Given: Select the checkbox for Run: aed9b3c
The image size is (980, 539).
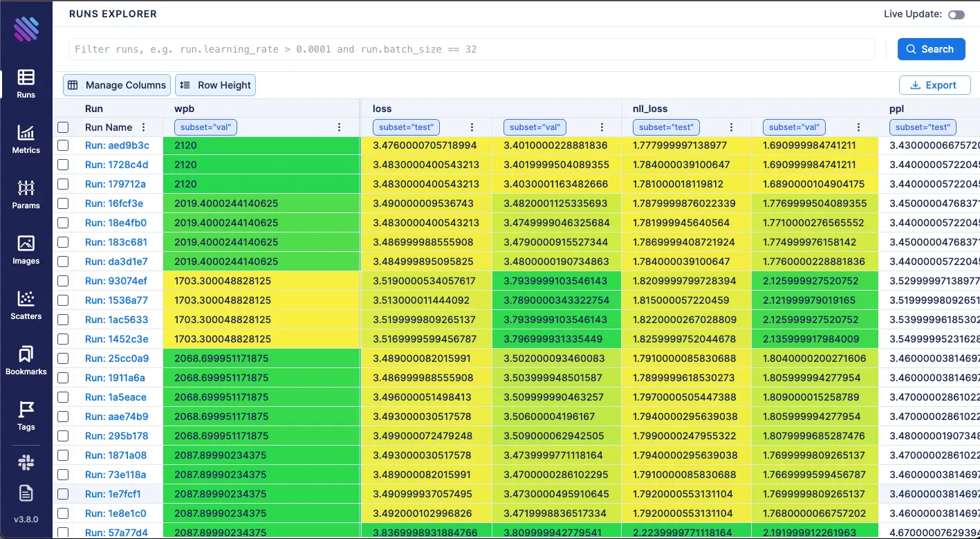Looking at the screenshot, I should [63, 145].
